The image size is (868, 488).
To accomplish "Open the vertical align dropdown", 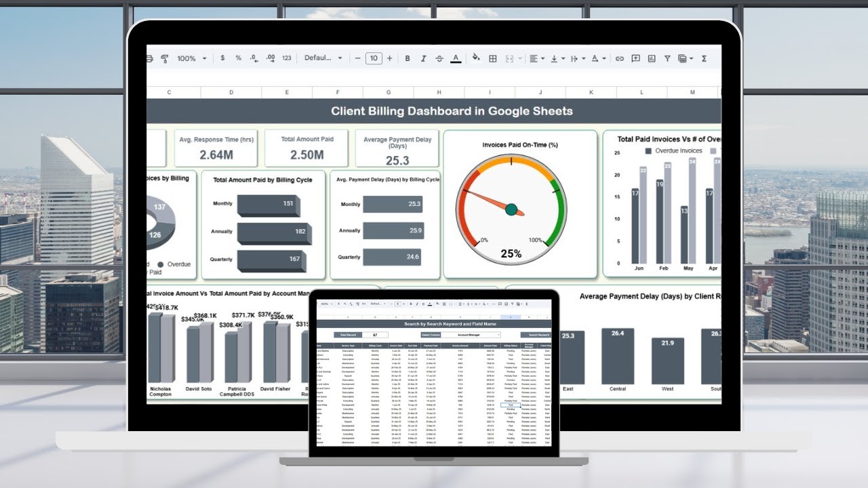I will click(x=557, y=58).
